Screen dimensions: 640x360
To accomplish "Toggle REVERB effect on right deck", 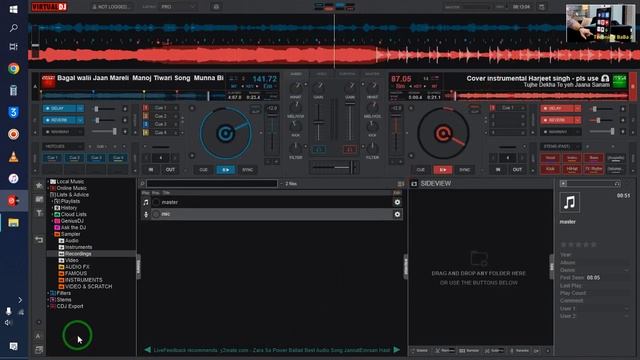I will coord(557,120).
